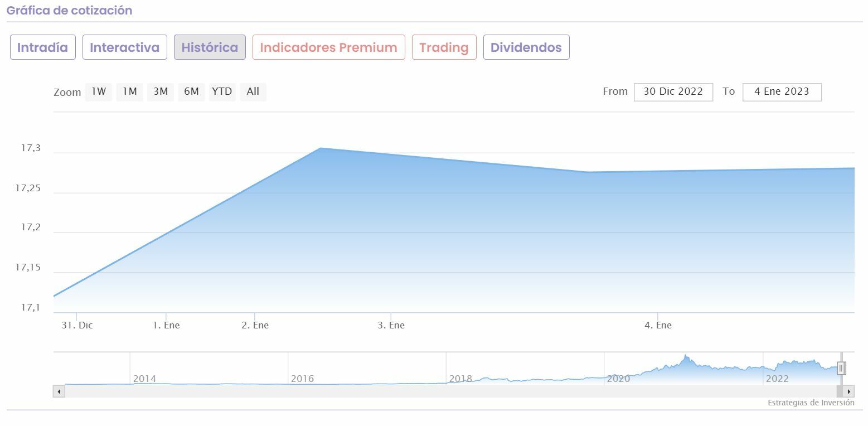
Task: Go to the Trading tab
Action: [444, 47]
